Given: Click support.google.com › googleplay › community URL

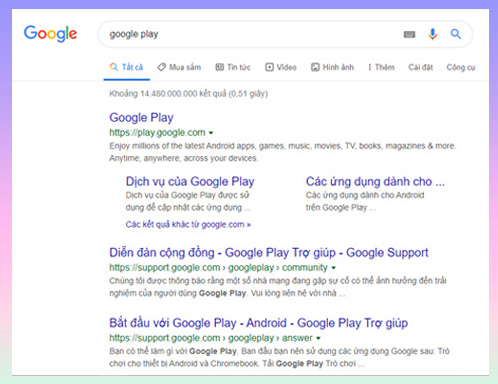Looking at the screenshot, I should (219, 268).
